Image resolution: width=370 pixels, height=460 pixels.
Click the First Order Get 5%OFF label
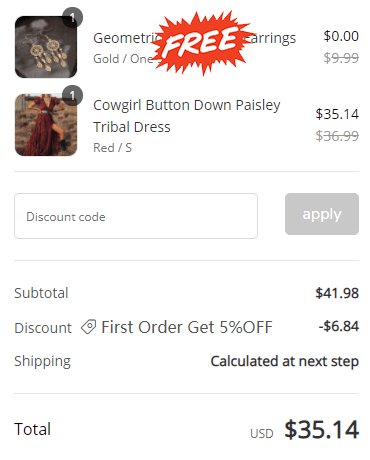point(187,327)
